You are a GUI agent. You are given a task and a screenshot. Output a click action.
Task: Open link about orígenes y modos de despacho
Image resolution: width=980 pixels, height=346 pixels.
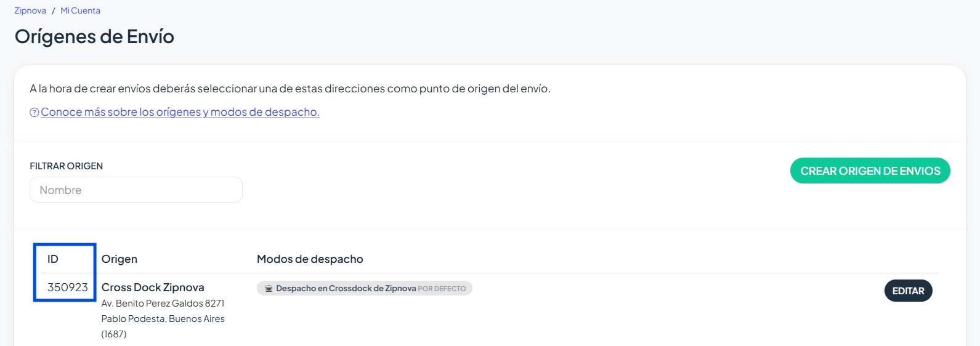(x=180, y=112)
